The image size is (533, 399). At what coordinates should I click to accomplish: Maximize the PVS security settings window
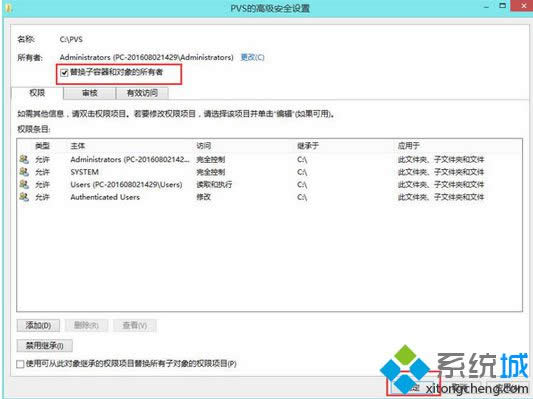point(503,5)
